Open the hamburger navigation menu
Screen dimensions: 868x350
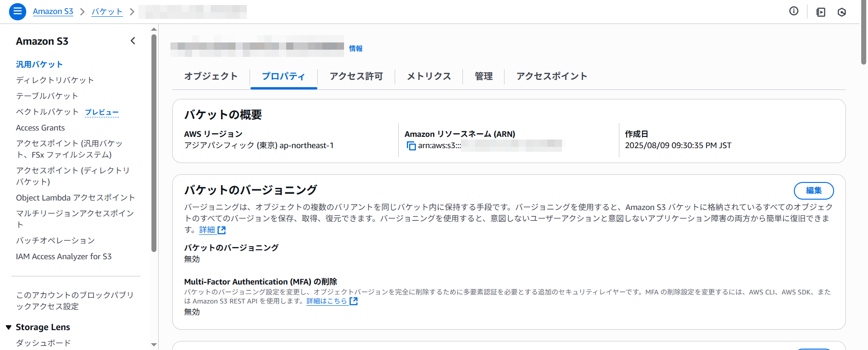point(17,12)
